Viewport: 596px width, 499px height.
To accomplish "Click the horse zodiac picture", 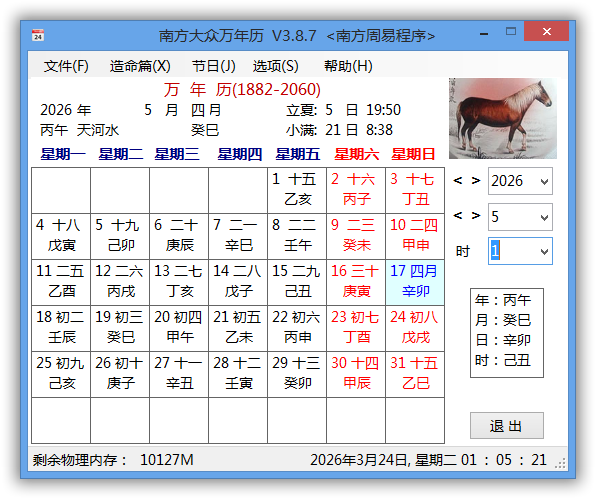I will (502, 118).
